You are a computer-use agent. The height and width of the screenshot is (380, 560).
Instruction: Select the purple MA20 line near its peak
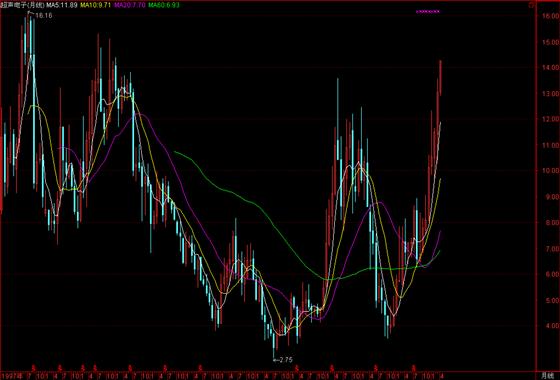[x=141, y=114]
